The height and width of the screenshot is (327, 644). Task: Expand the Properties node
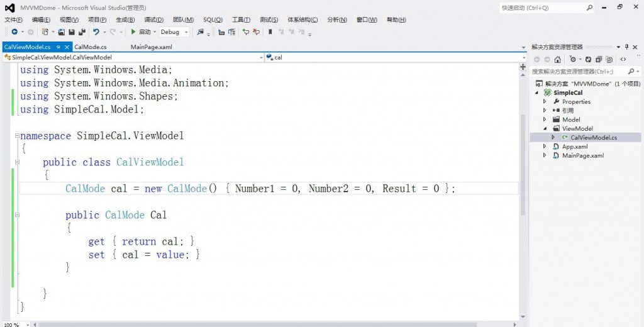pyautogui.click(x=545, y=101)
